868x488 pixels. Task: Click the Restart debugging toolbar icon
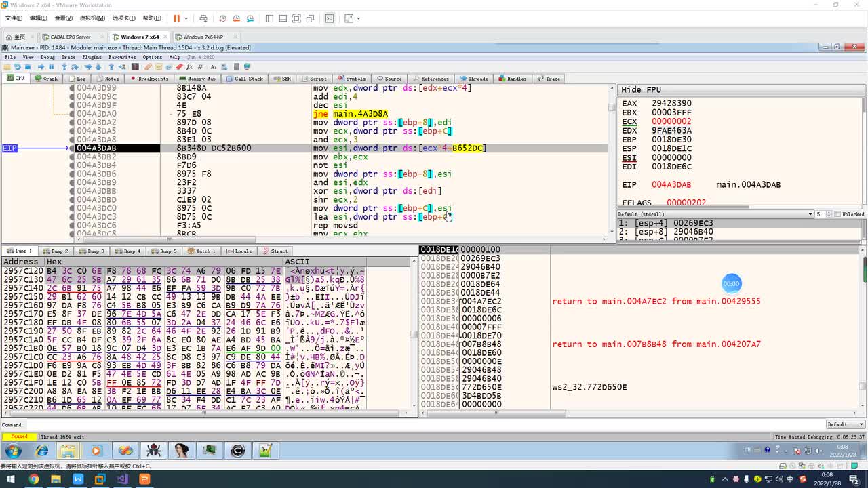coord(17,67)
